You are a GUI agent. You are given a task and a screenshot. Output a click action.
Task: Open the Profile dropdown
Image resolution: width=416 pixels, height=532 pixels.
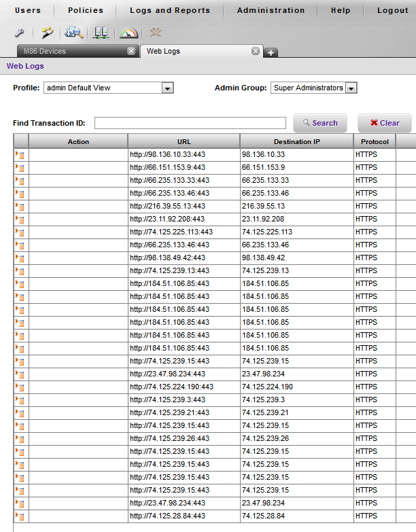click(167, 88)
